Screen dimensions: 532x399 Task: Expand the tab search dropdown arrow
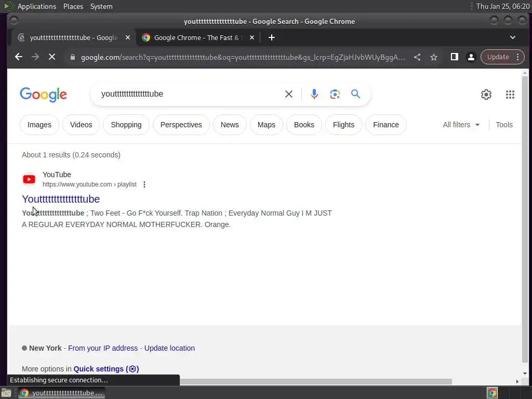point(513,37)
